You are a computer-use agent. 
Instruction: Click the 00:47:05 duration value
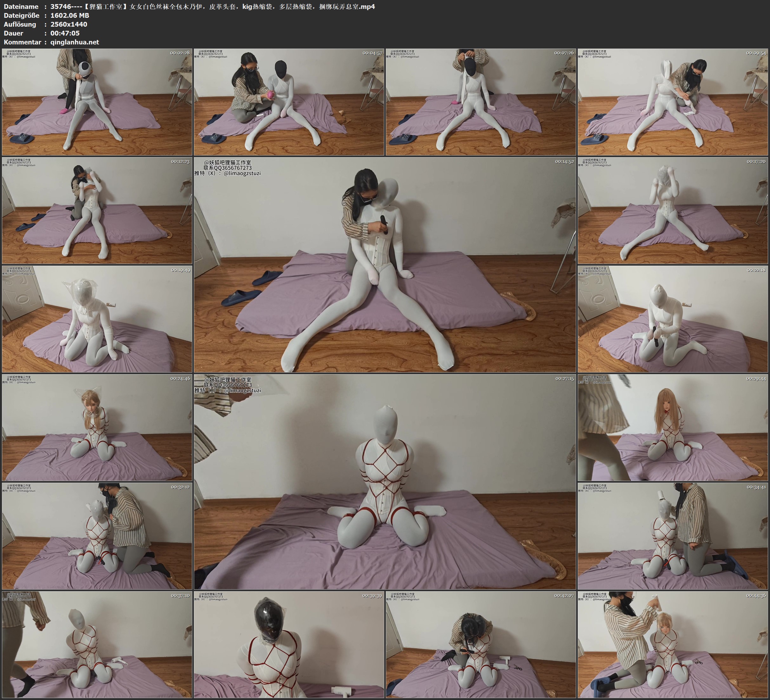[x=65, y=33]
